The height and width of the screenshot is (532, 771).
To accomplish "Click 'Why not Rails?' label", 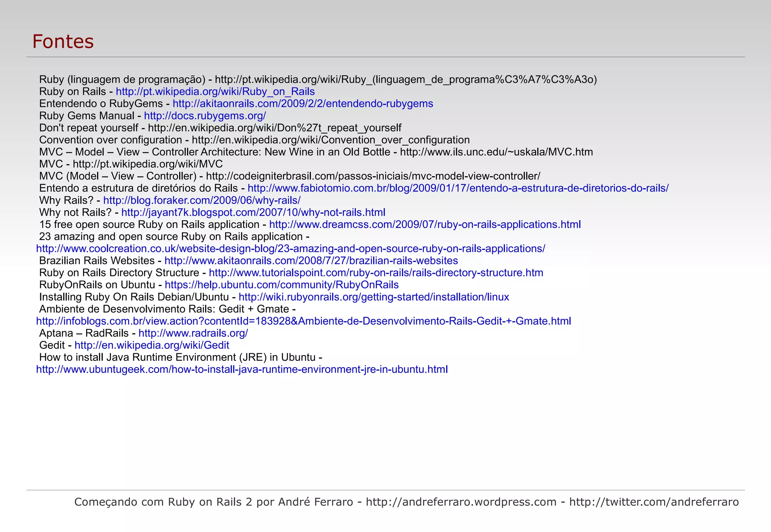I will click(x=75, y=212).
